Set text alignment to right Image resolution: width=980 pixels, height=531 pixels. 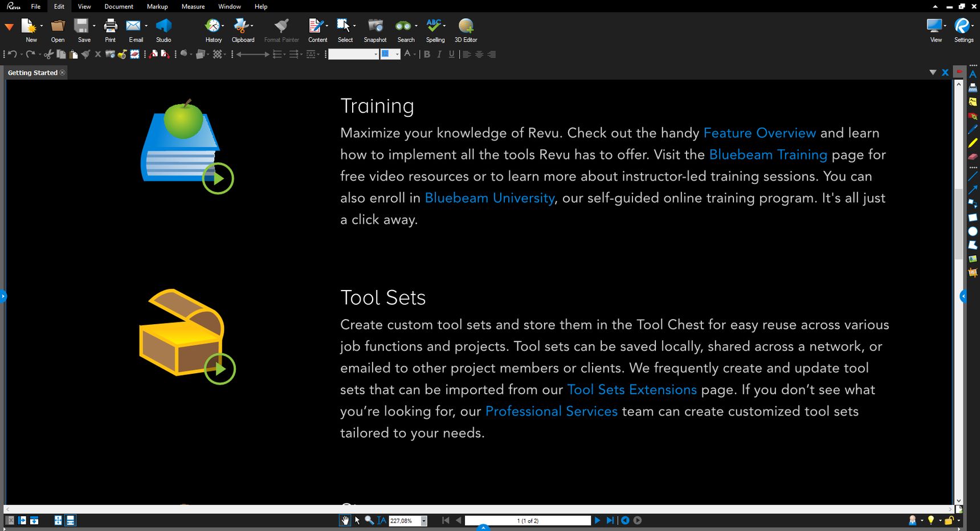click(x=492, y=55)
